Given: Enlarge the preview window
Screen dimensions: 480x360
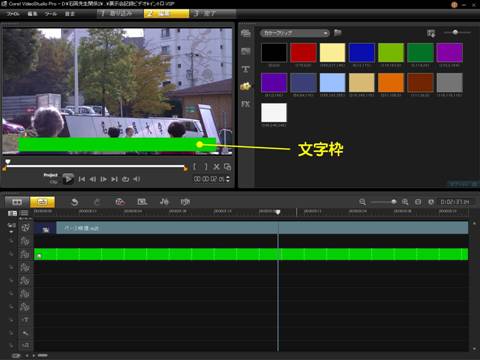Looking at the screenshot, I should tap(227, 167).
